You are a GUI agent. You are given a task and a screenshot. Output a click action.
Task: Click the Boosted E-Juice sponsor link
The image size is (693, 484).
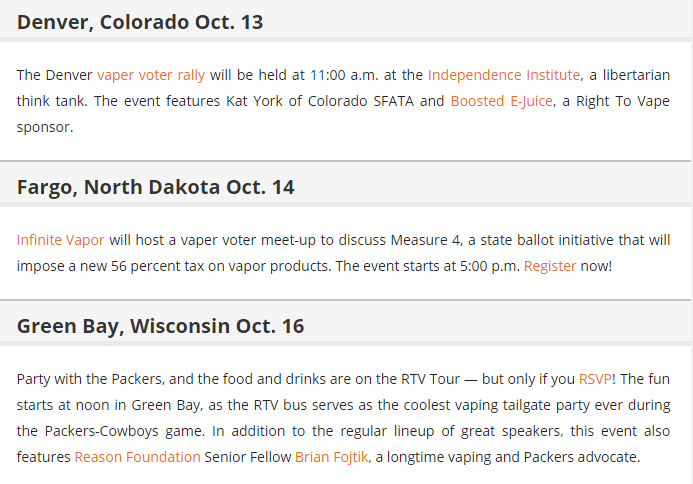coord(501,101)
